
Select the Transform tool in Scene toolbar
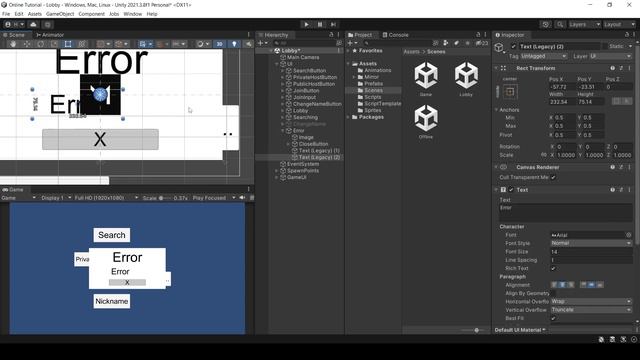click(x=82, y=44)
